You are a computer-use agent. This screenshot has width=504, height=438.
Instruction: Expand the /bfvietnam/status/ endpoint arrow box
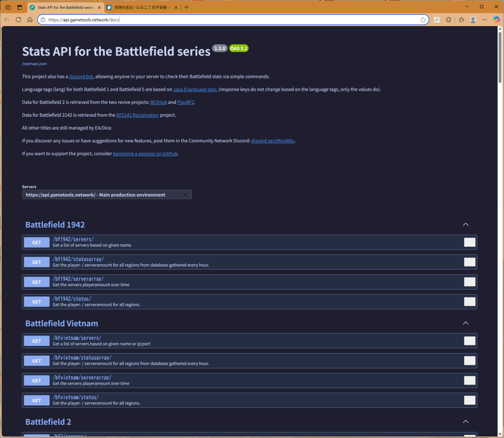click(470, 401)
